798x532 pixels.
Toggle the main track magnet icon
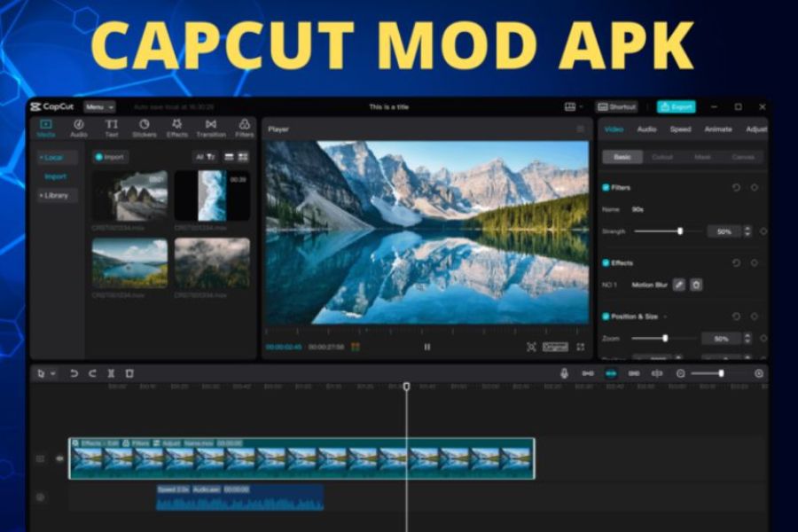588,373
